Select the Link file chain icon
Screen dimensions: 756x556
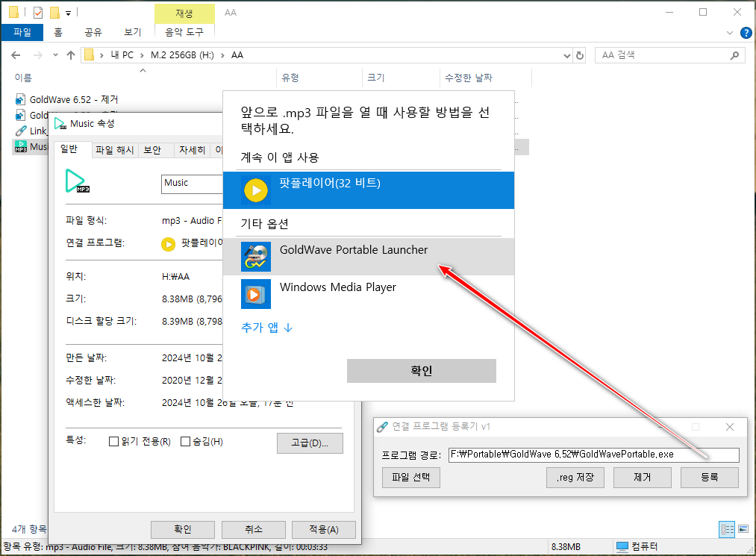pos(20,131)
